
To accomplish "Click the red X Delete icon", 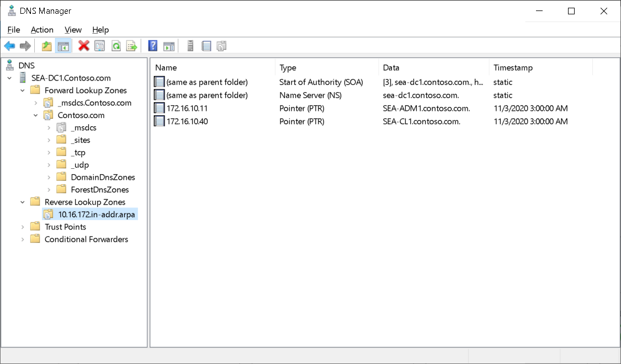I will (x=83, y=46).
